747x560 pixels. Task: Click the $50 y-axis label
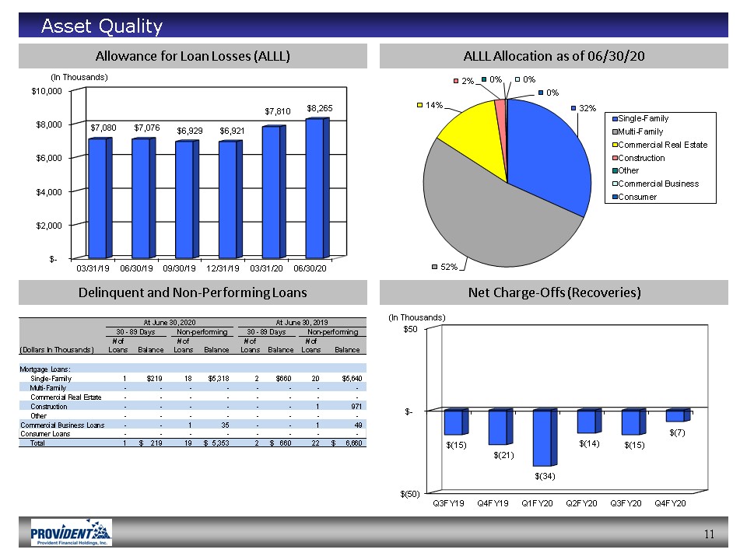click(x=410, y=329)
